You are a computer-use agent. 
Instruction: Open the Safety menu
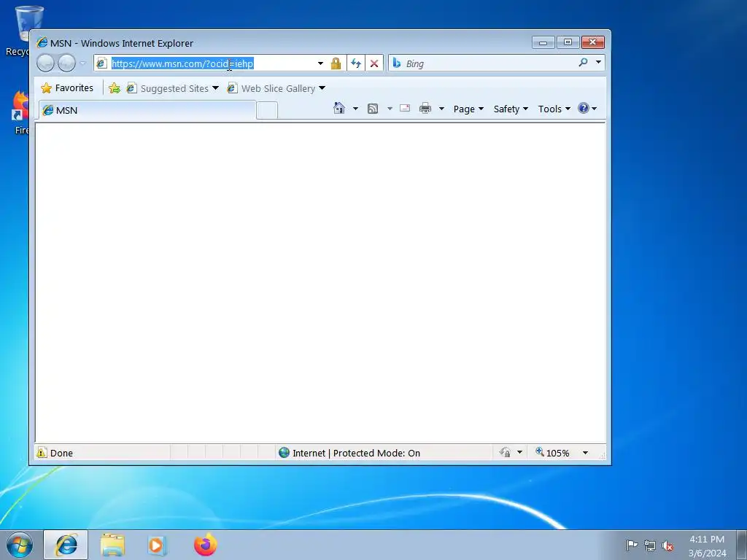(x=511, y=109)
